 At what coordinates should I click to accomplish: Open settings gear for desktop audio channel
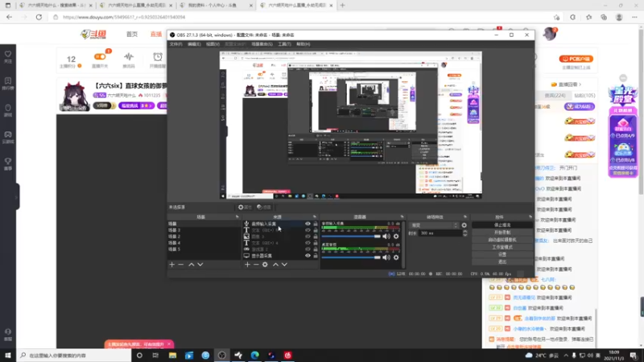(396, 257)
